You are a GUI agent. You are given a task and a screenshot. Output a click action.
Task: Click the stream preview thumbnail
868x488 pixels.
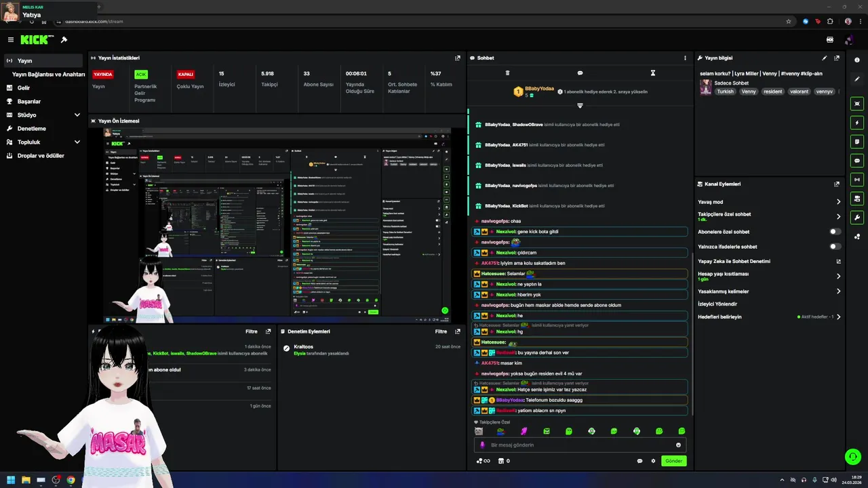(278, 224)
